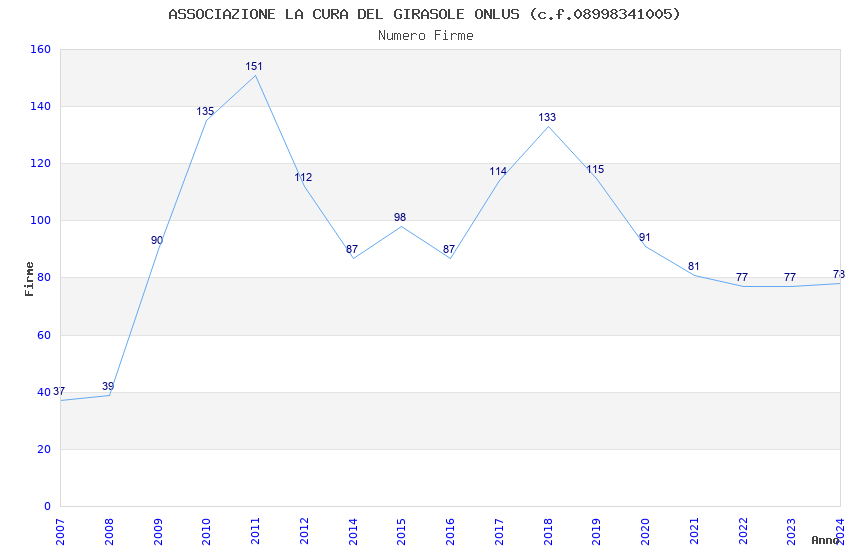Select x-axis year label 2022

tap(743, 532)
